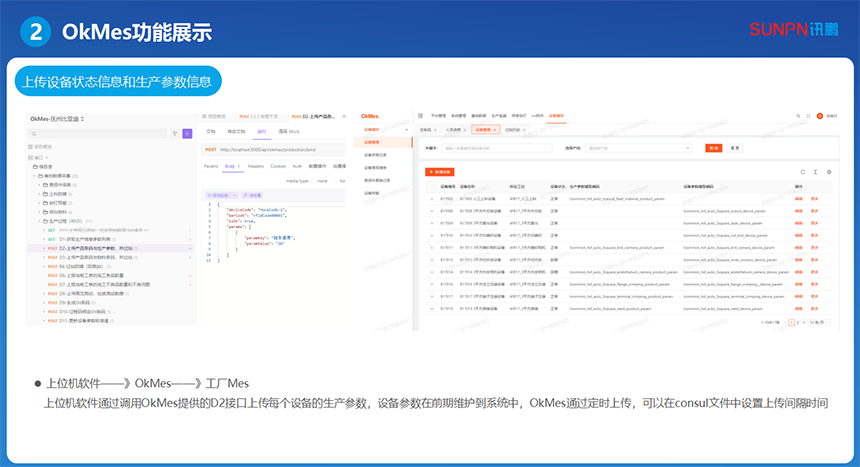Click the next page arrow in pagination

coord(804,323)
